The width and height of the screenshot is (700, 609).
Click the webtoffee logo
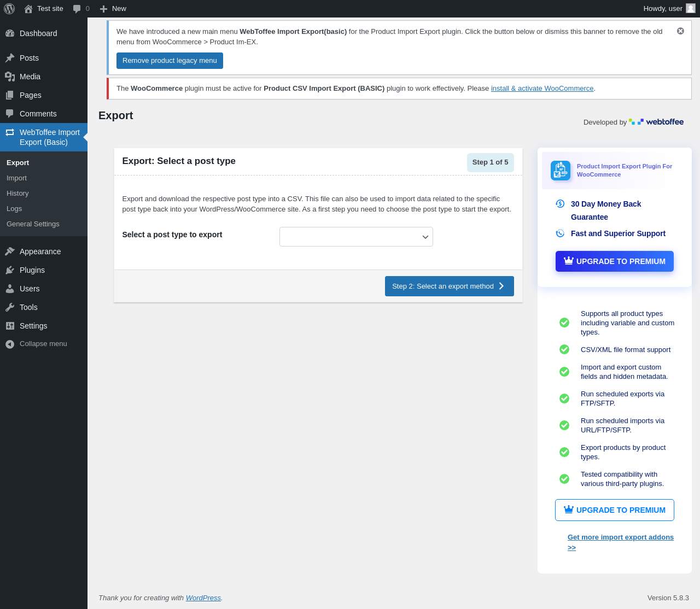[656, 122]
